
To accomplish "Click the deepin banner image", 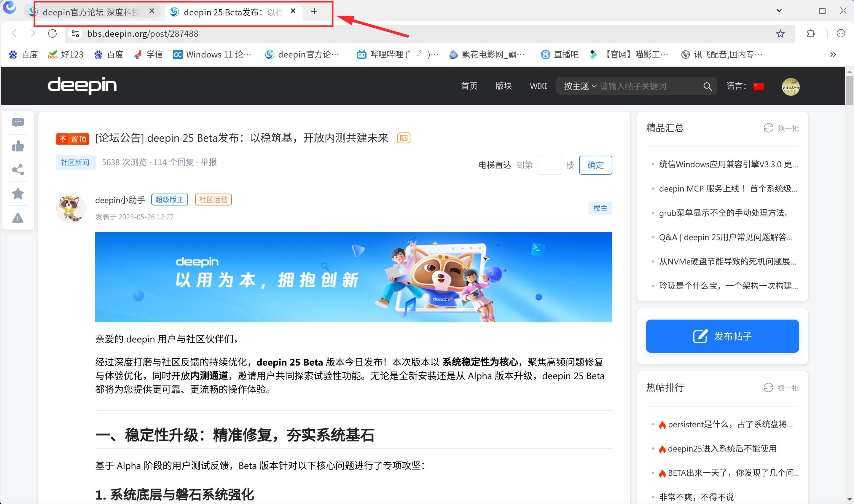I will pos(353,277).
